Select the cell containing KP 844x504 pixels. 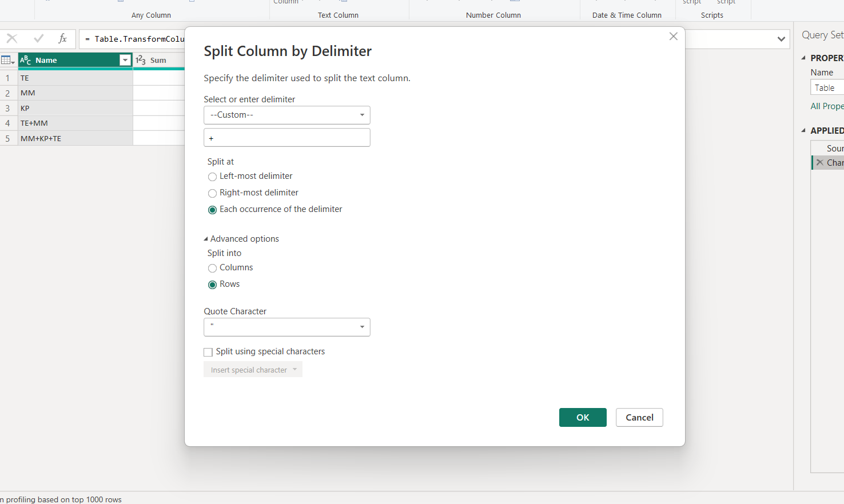[x=75, y=108]
